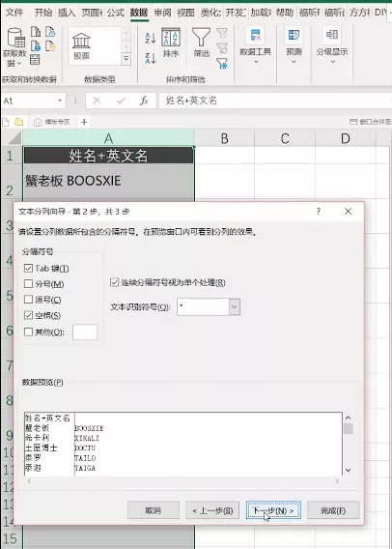Screen dimensions: 392x549
Task: Open the 文本识别符号 dropdown
Action: [235, 307]
